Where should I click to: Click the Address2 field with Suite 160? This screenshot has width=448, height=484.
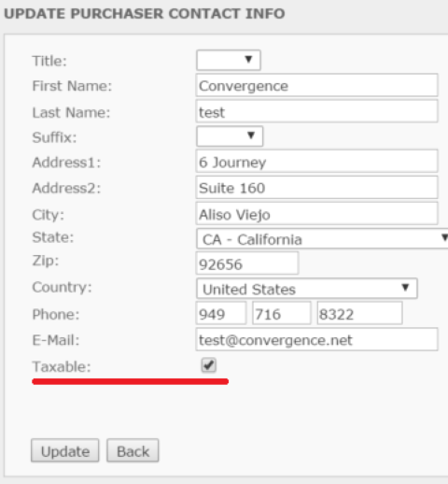[316, 188]
